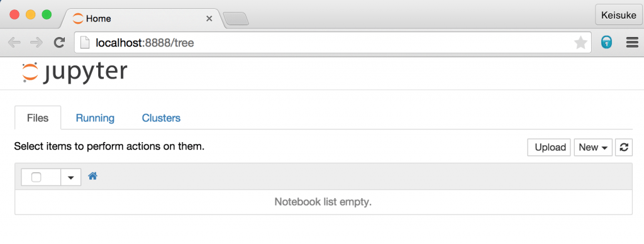The height and width of the screenshot is (244, 644).
Task: Switch to the Clusters tab
Action: (x=161, y=118)
